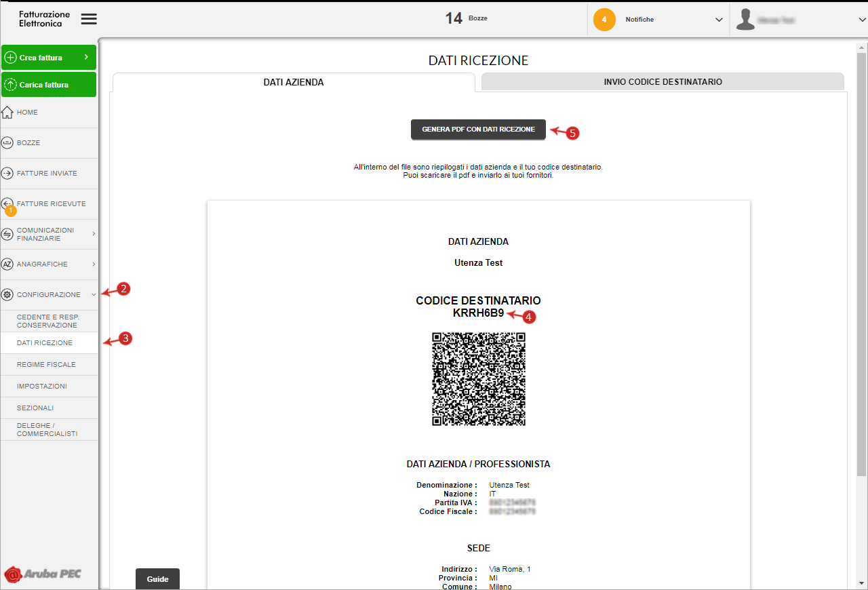Click the 14 Bozze counter
Image resolution: width=868 pixels, height=590 pixels.
coord(466,18)
